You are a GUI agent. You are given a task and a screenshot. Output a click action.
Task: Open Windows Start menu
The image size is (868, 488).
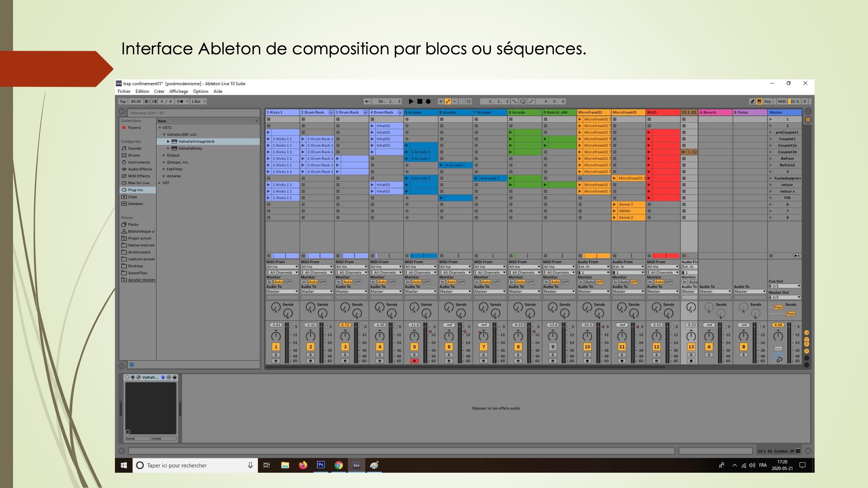click(x=124, y=466)
